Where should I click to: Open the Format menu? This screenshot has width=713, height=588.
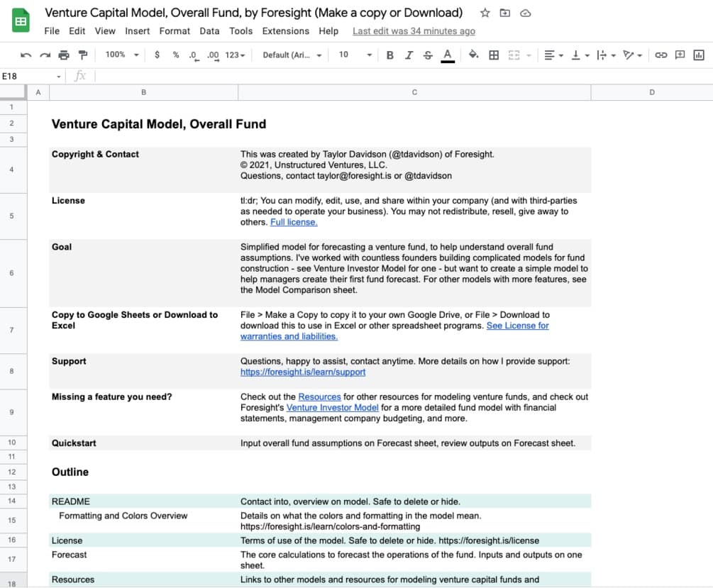click(175, 31)
